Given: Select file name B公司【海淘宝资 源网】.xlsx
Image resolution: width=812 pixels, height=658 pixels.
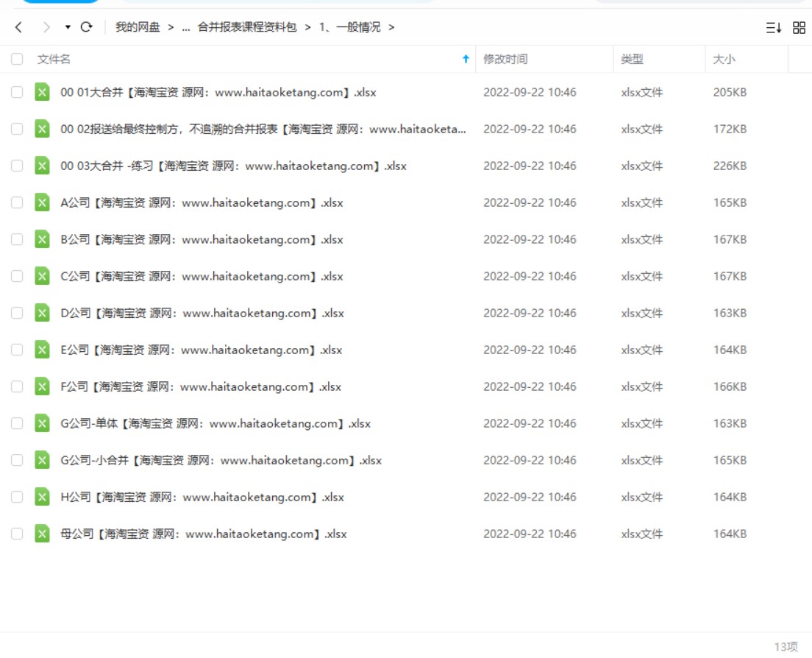Looking at the screenshot, I should click(x=202, y=239).
